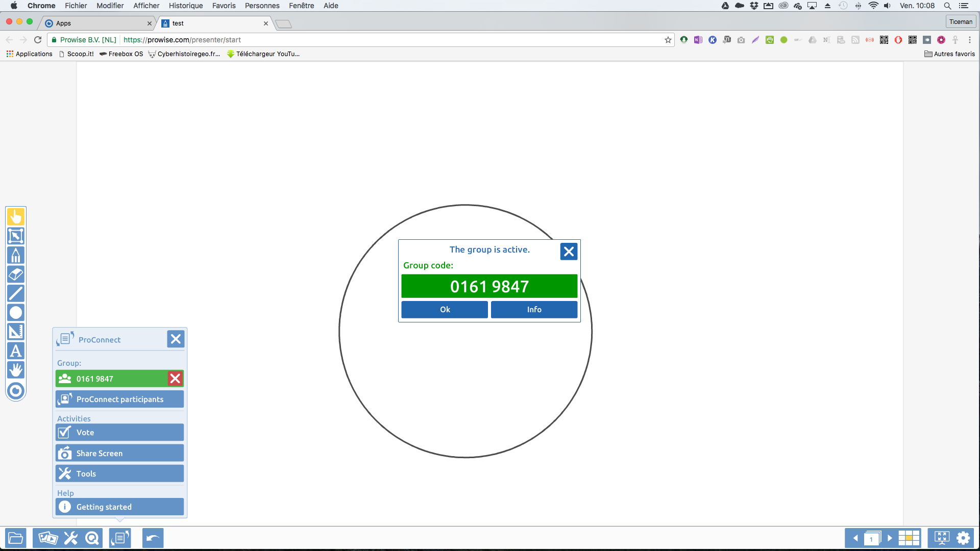Open the Chrome three-dot menu
Screen dimensions: 980x551
point(970,40)
